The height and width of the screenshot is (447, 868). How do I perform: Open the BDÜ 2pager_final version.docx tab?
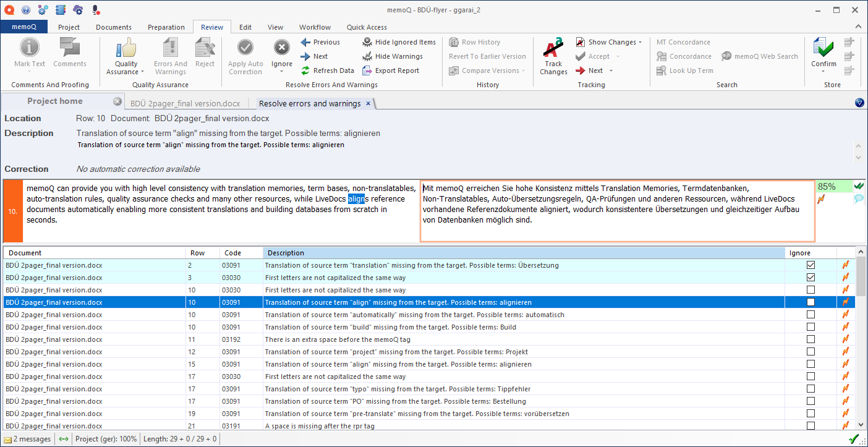click(187, 103)
